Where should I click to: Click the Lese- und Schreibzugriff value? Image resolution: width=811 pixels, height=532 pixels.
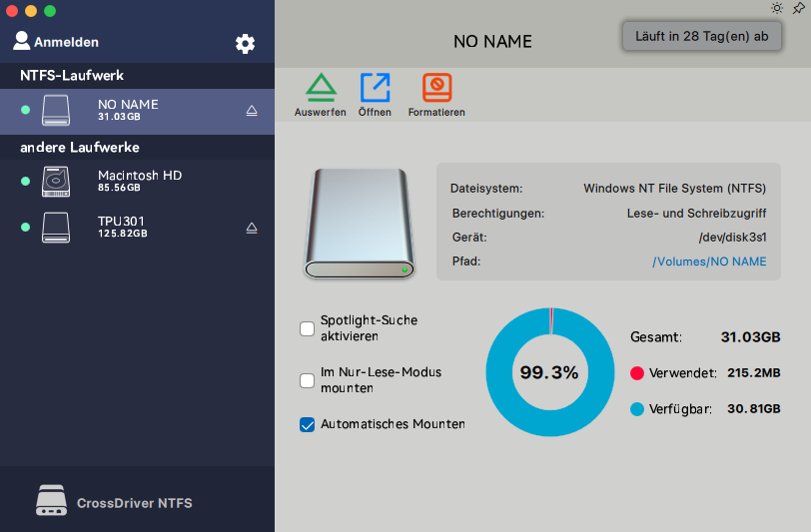[697, 213]
